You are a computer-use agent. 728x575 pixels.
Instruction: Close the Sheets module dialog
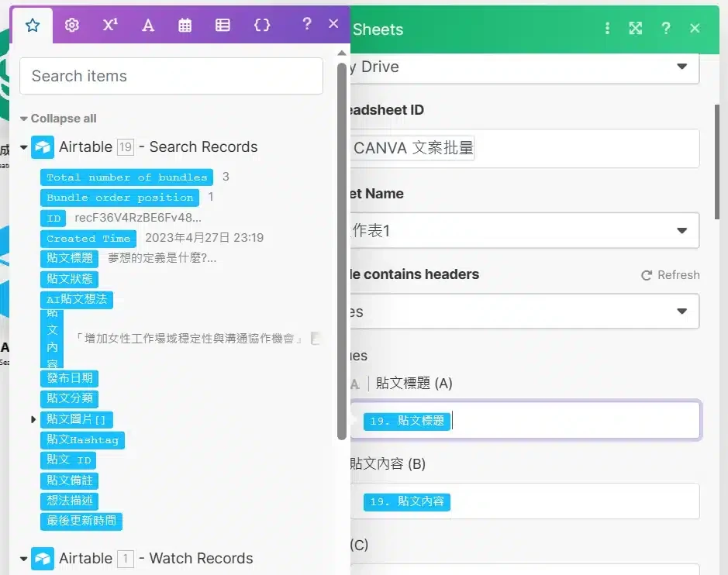coord(695,29)
